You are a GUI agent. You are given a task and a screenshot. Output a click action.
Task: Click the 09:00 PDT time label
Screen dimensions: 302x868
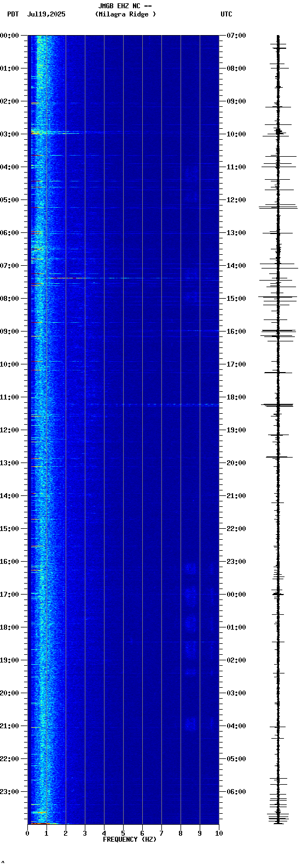10,332
